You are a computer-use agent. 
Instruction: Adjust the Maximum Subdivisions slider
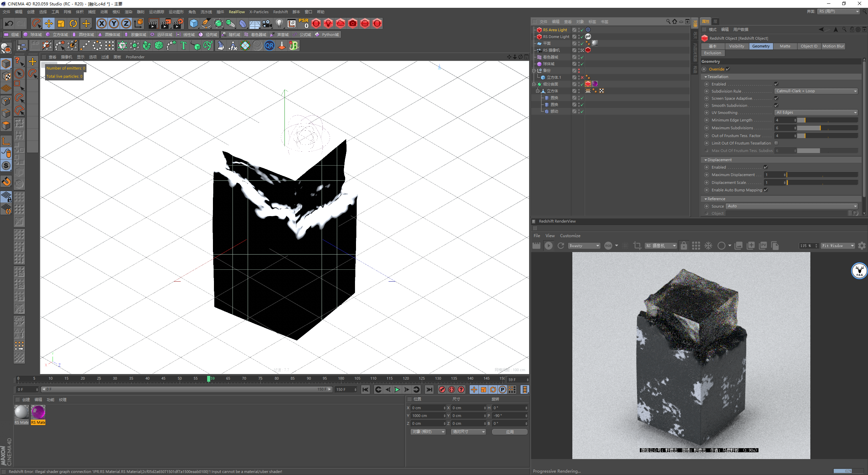click(x=827, y=128)
